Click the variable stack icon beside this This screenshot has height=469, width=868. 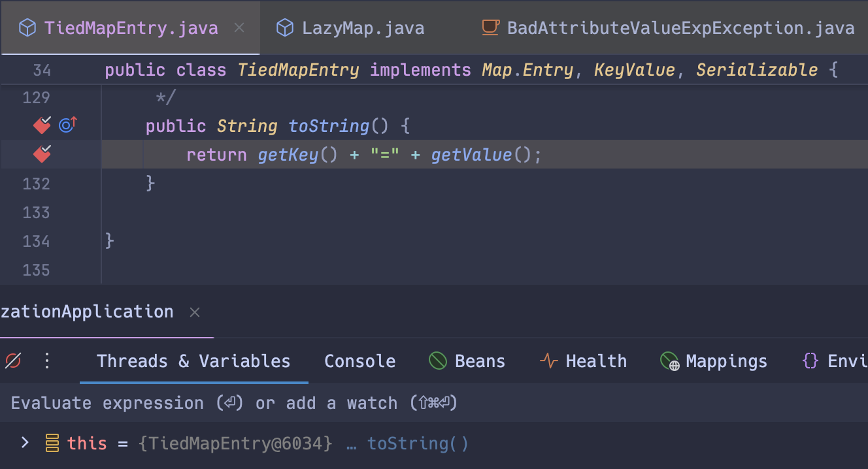(x=50, y=443)
